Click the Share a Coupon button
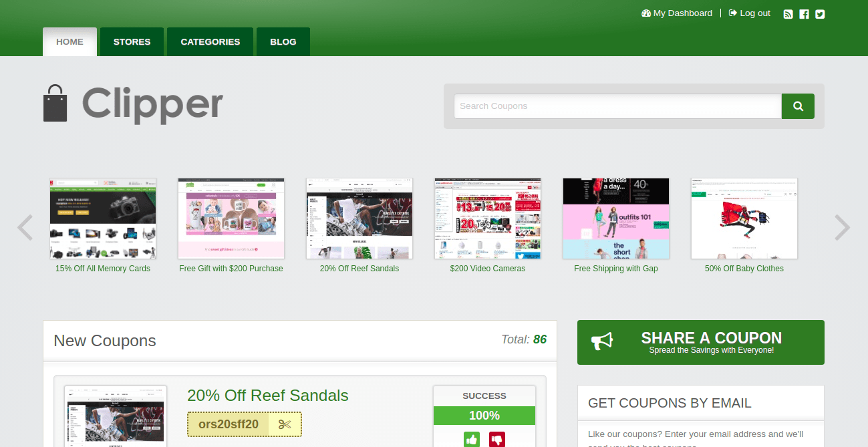The width and height of the screenshot is (868, 447). [x=701, y=342]
